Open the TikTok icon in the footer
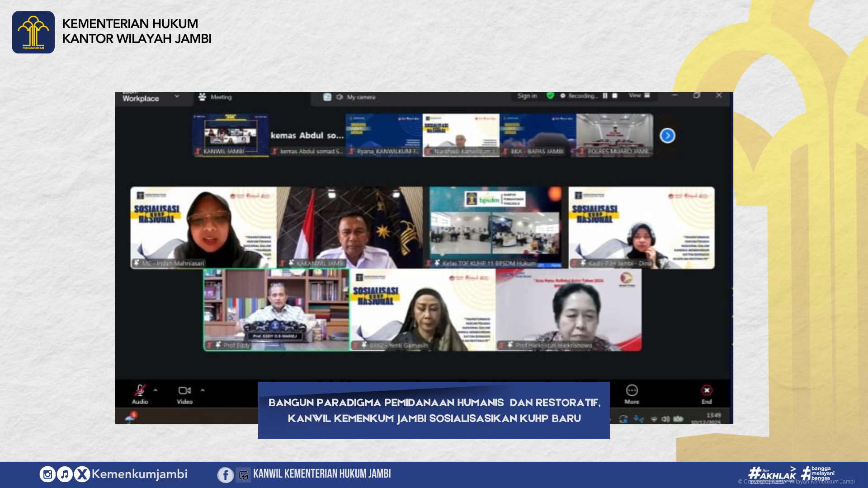Viewport: 868px width, 488px height. click(x=65, y=474)
